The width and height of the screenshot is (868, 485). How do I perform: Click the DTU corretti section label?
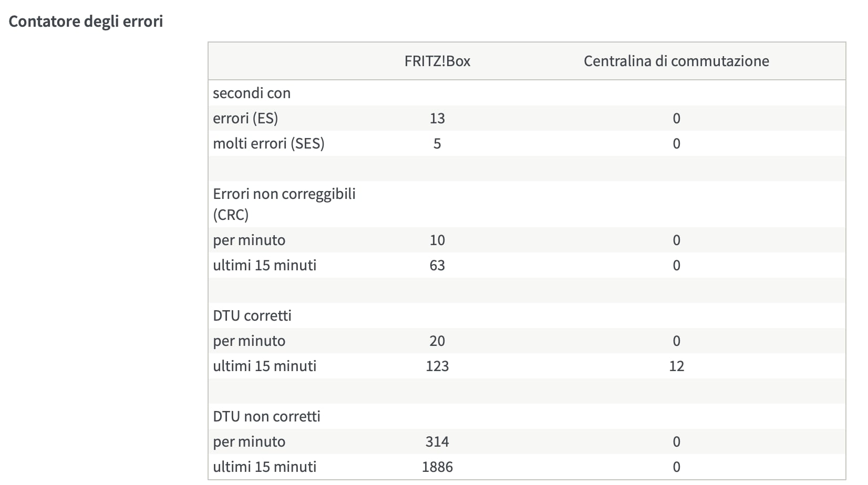(252, 315)
